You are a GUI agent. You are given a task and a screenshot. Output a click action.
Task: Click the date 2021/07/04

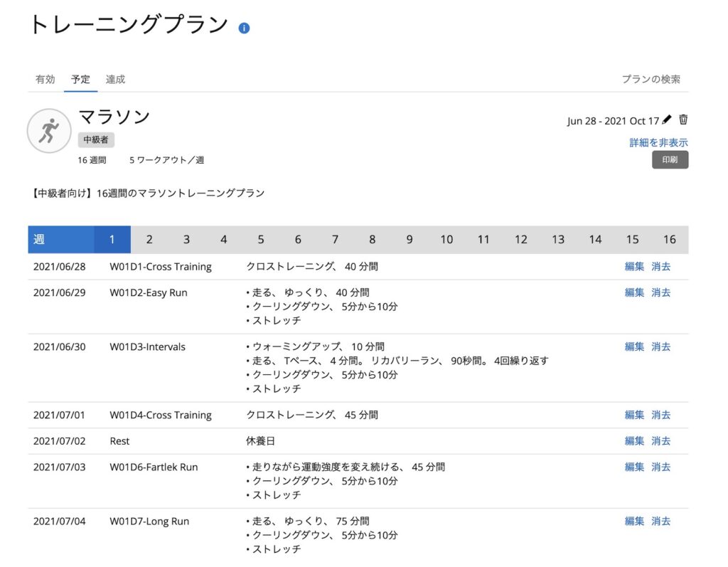[x=60, y=521]
